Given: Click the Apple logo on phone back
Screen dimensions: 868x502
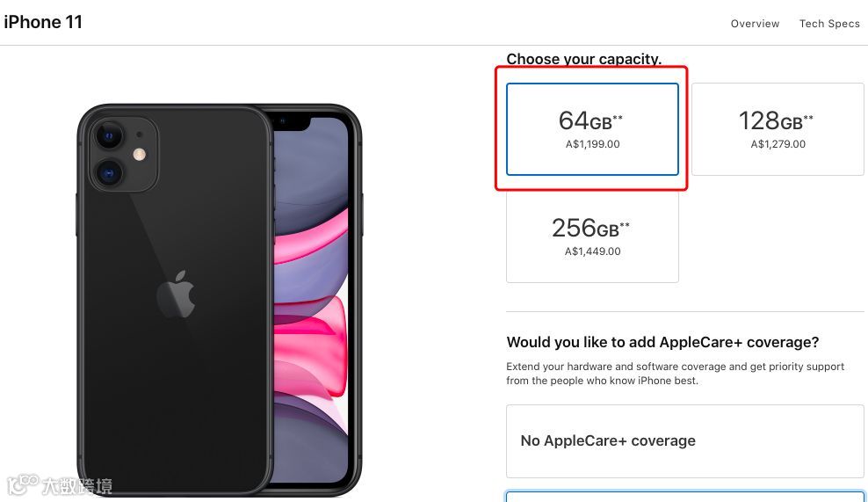Looking at the screenshot, I should click(x=176, y=295).
